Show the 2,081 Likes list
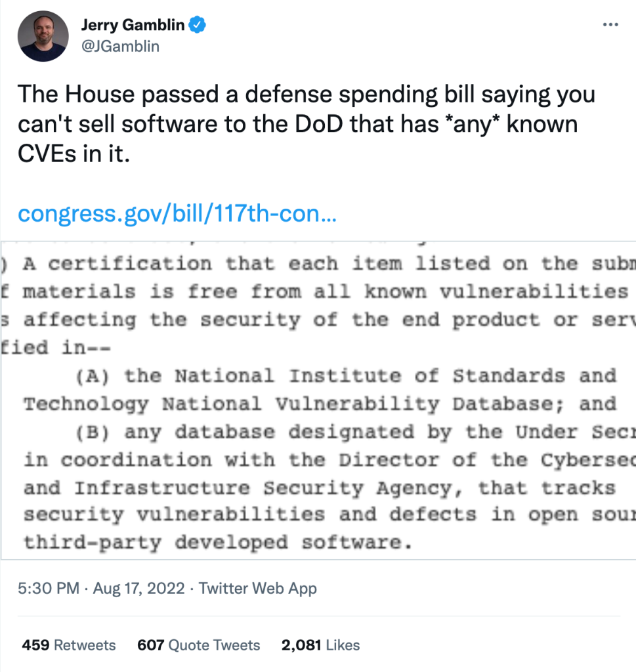Image resolution: width=636 pixels, height=672 pixels. coord(320,645)
